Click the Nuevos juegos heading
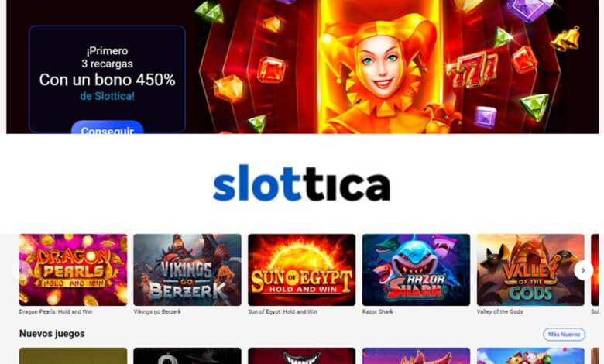 [x=52, y=334]
